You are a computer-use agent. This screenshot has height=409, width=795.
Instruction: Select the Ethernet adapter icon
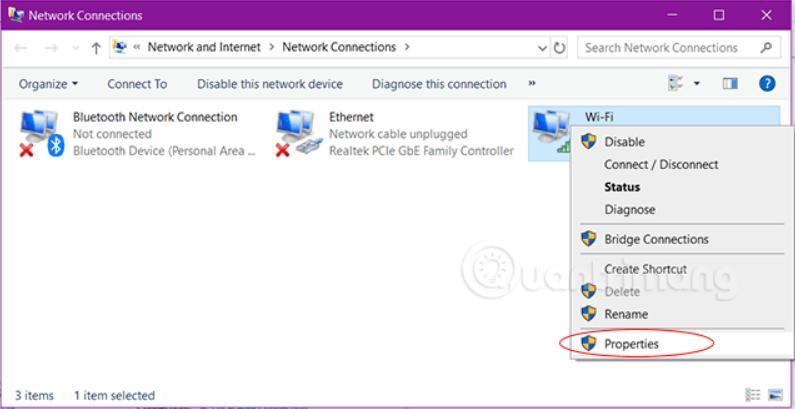[297, 134]
